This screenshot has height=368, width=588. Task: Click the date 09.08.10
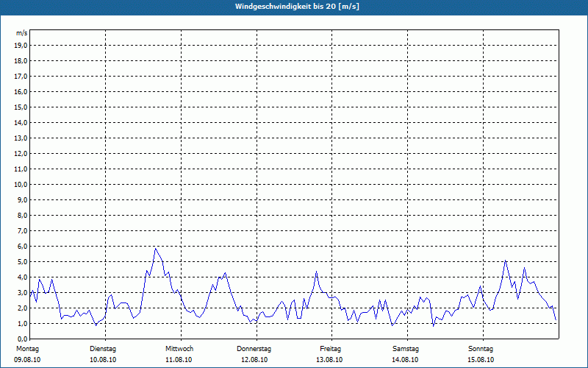(27, 360)
